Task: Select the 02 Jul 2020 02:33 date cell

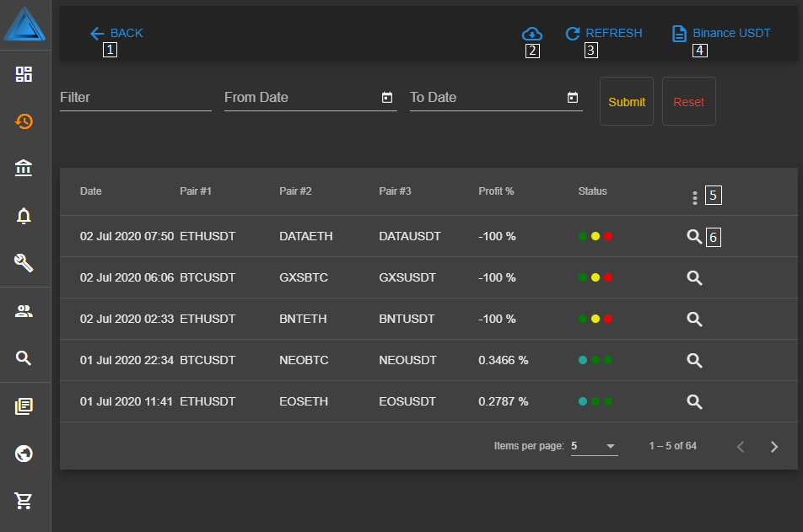Action: 127,319
